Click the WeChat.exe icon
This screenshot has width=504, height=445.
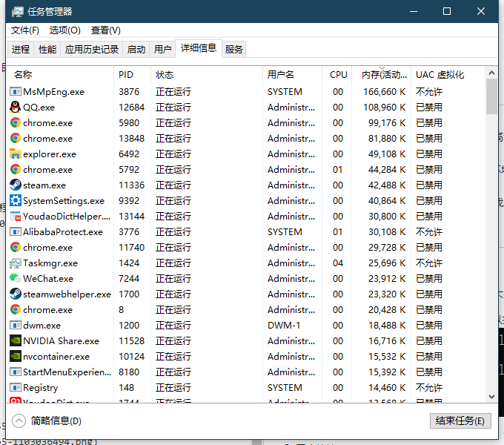click(x=15, y=278)
